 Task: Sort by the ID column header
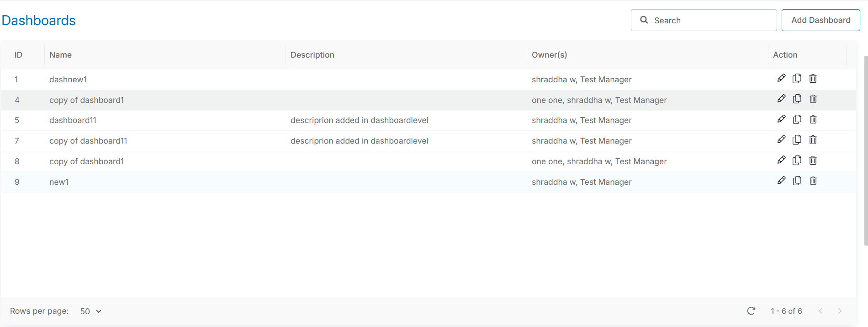click(x=18, y=55)
